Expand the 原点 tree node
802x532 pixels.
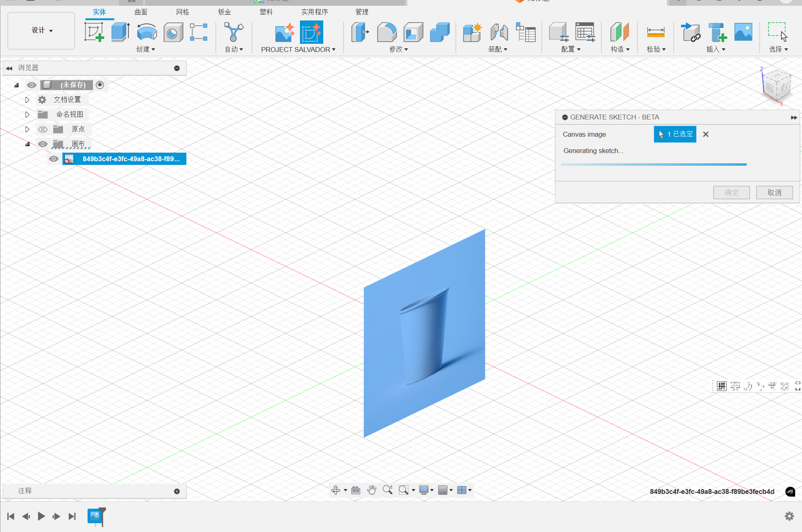pyautogui.click(x=27, y=129)
